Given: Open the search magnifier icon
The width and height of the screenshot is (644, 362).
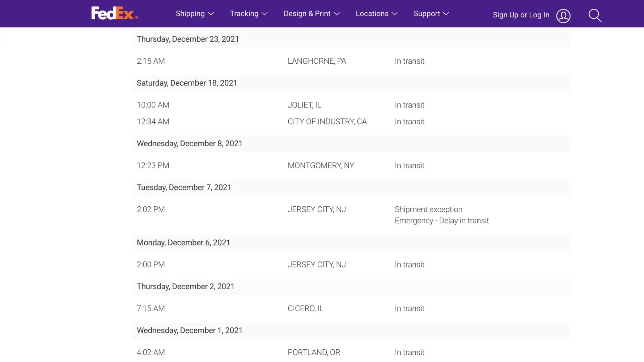Looking at the screenshot, I should pos(594,15).
